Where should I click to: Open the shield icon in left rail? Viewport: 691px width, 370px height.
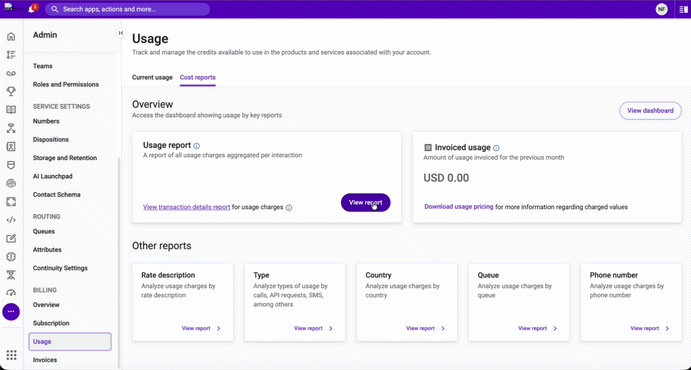pyautogui.click(x=11, y=165)
